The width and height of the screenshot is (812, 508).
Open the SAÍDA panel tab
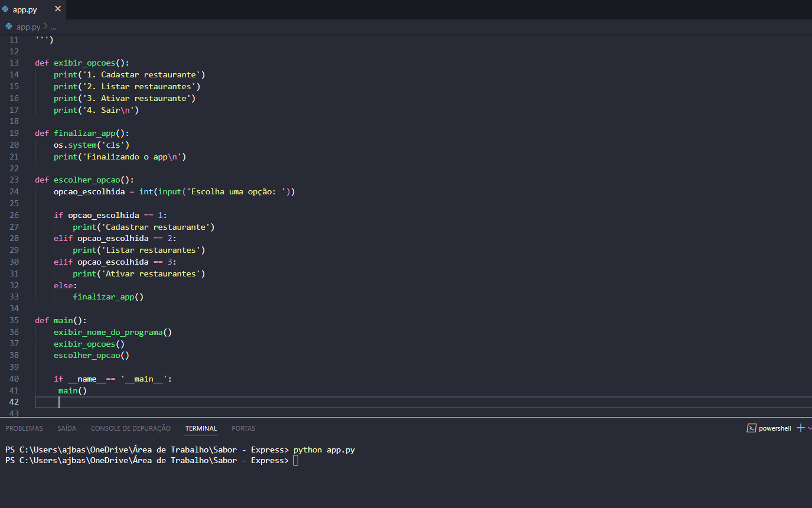(67, 428)
